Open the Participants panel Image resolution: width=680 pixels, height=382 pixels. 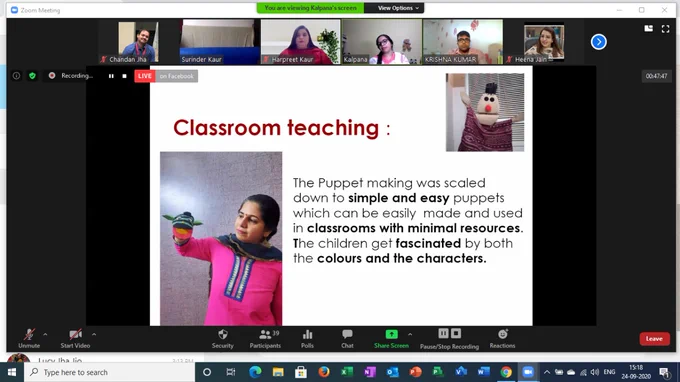tap(265, 338)
